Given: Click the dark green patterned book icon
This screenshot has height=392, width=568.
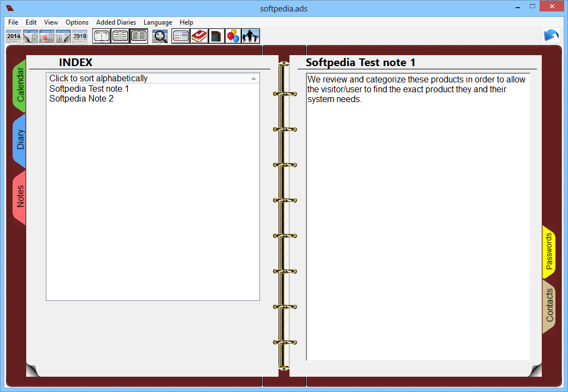Looking at the screenshot, I should click(217, 36).
